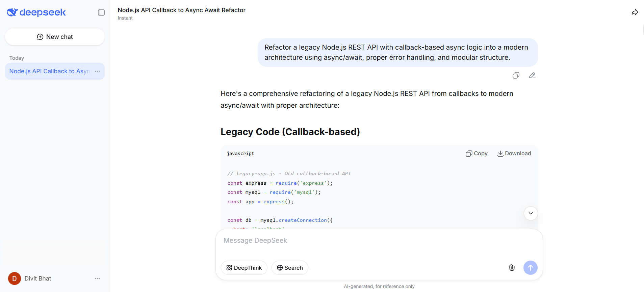Copy the javascript code block
Image resolution: width=644 pixels, height=292 pixels.
click(x=476, y=154)
